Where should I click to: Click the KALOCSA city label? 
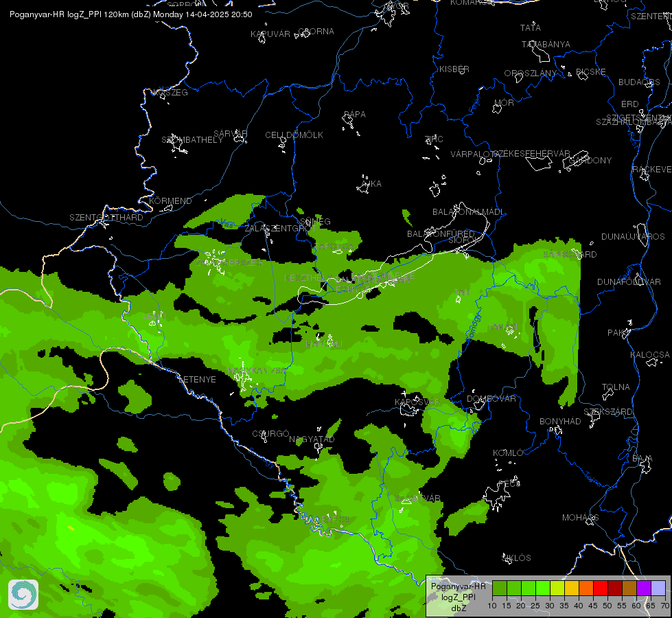(650, 355)
